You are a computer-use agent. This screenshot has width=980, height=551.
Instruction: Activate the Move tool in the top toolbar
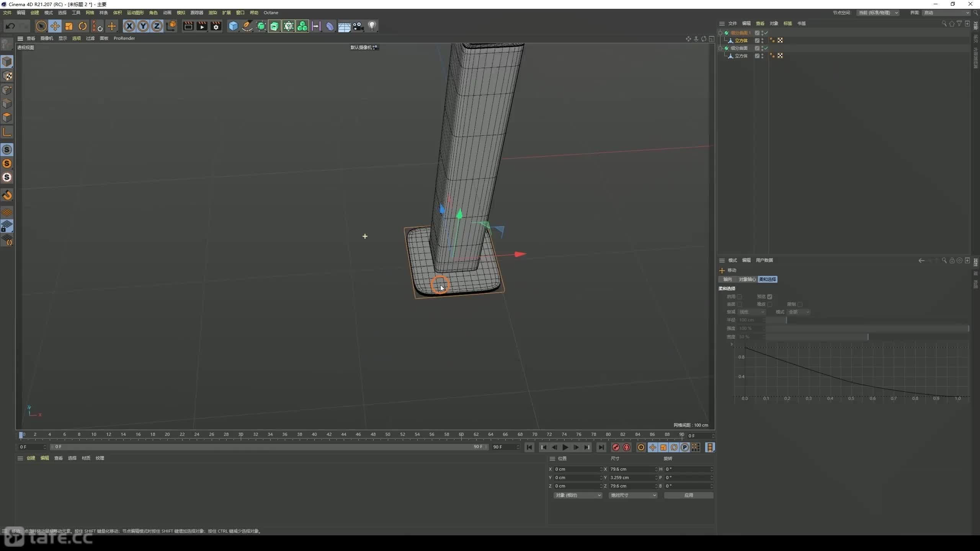55,26
